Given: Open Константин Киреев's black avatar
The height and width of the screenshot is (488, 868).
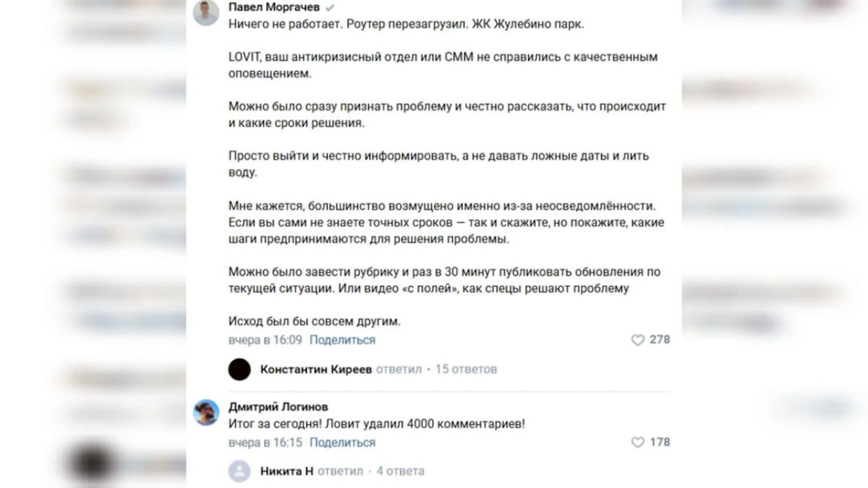Looking at the screenshot, I should point(239,369).
